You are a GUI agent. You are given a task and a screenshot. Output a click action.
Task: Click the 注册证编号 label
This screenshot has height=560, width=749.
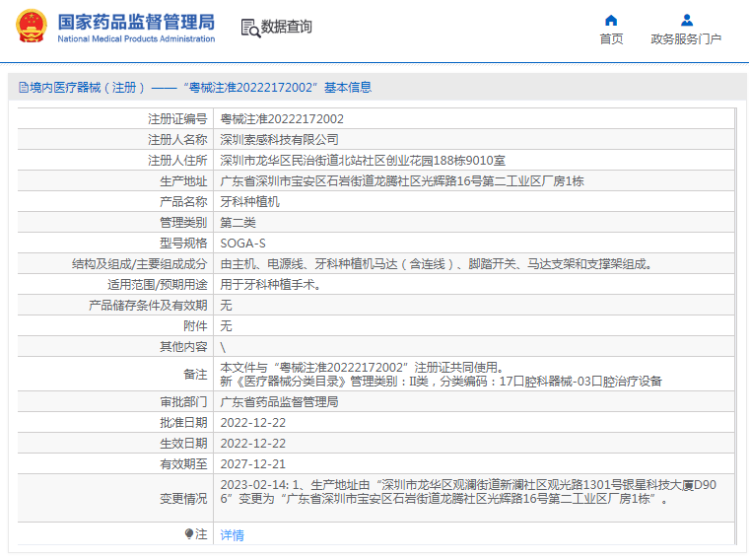177,119
